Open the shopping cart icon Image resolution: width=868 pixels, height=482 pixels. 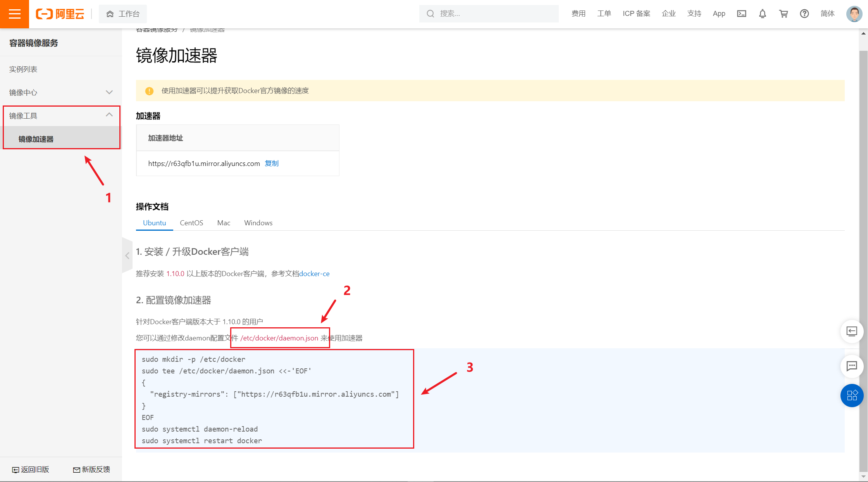pos(784,14)
